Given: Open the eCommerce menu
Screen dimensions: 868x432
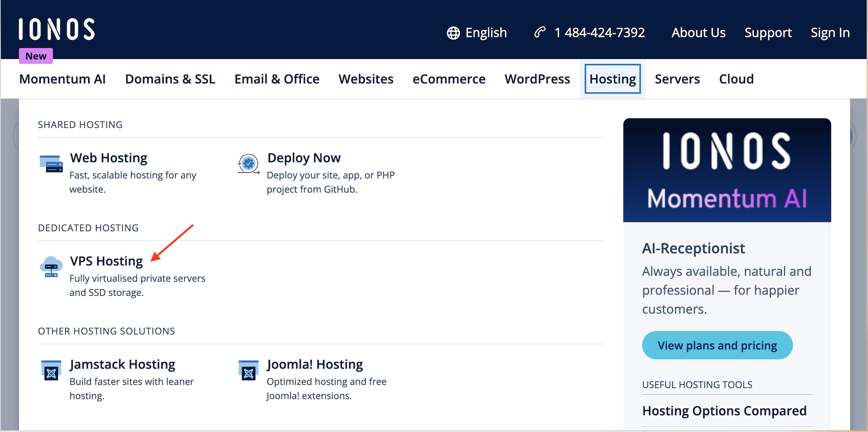Looking at the screenshot, I should click(449, 79).
